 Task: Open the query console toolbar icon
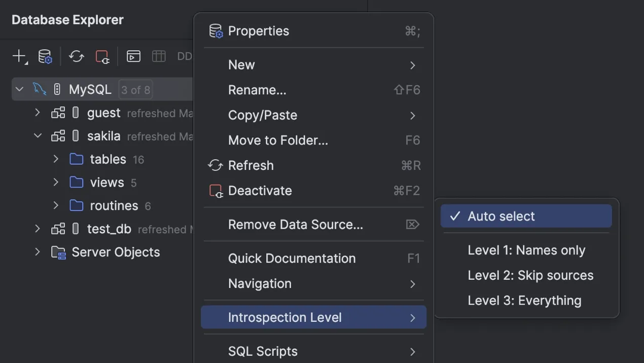pos(133,56)
